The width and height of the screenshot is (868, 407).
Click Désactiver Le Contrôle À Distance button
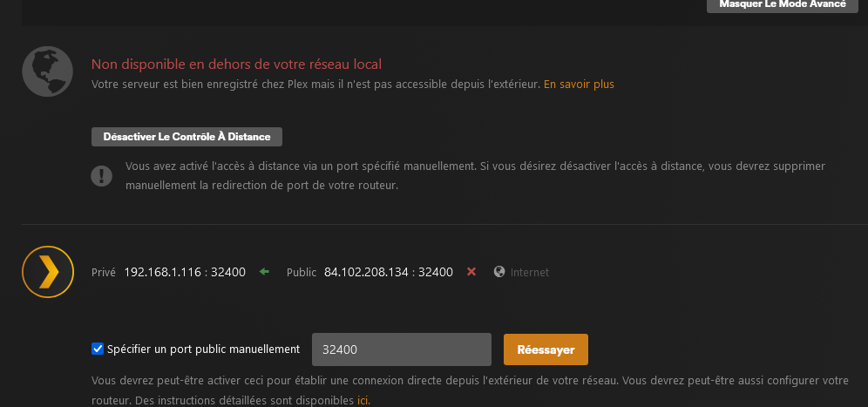pyautogui.click(x=186, y=137)
